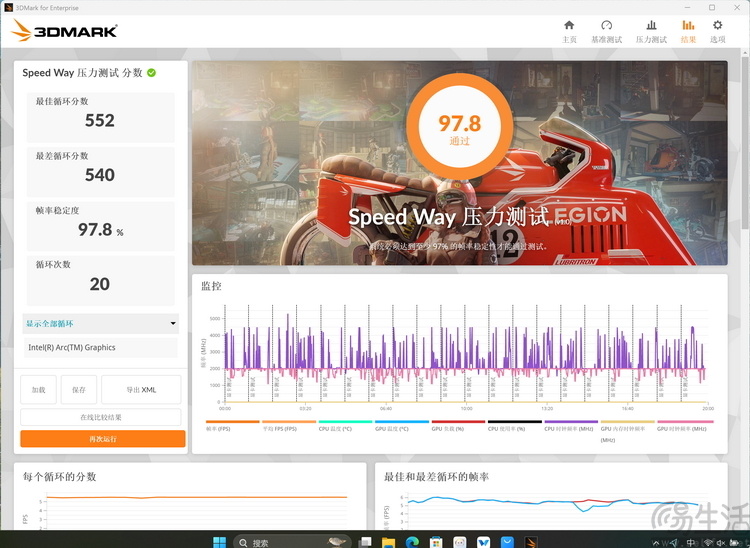Click the 导出 XML export button
This screenshot has height=548, width=750.
pos(141,390)
